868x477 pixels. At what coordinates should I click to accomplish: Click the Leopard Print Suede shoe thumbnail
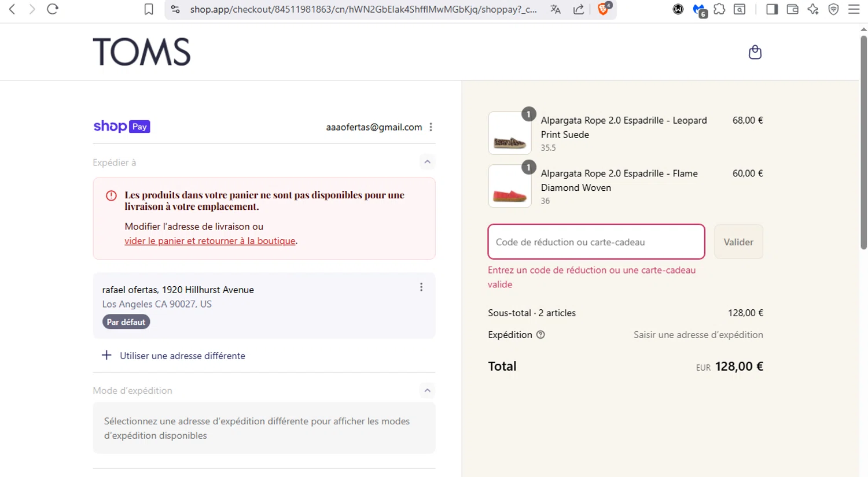click(510, 133)
